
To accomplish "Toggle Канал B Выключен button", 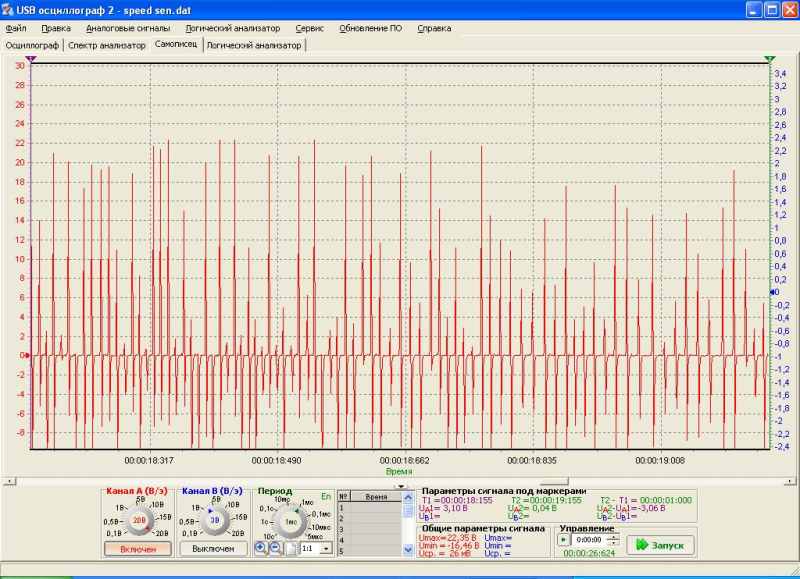I will 213,549.
